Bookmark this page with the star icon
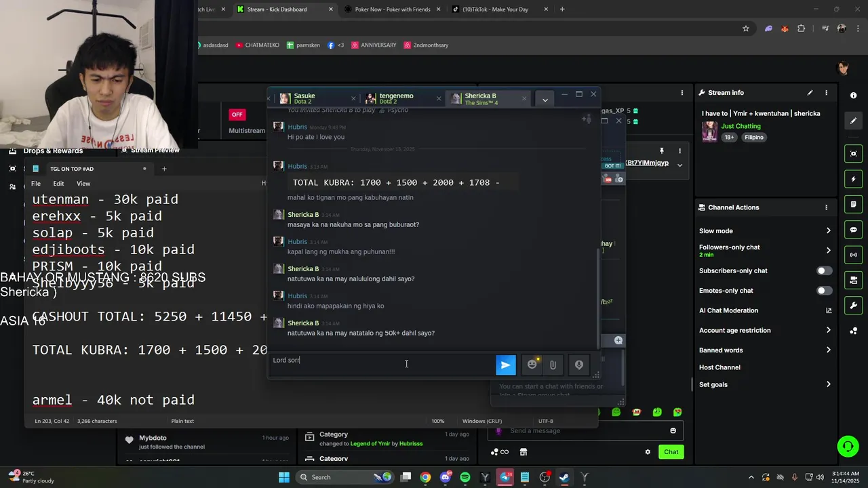This screenshot has height=488, width=868. point(746,28)
